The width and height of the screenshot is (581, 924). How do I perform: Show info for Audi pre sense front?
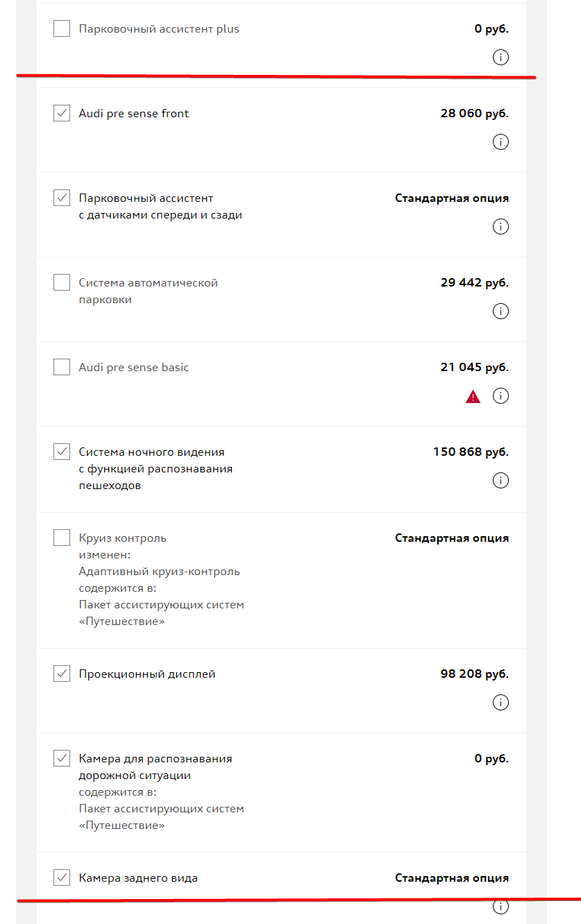click(x=500, y=142)
